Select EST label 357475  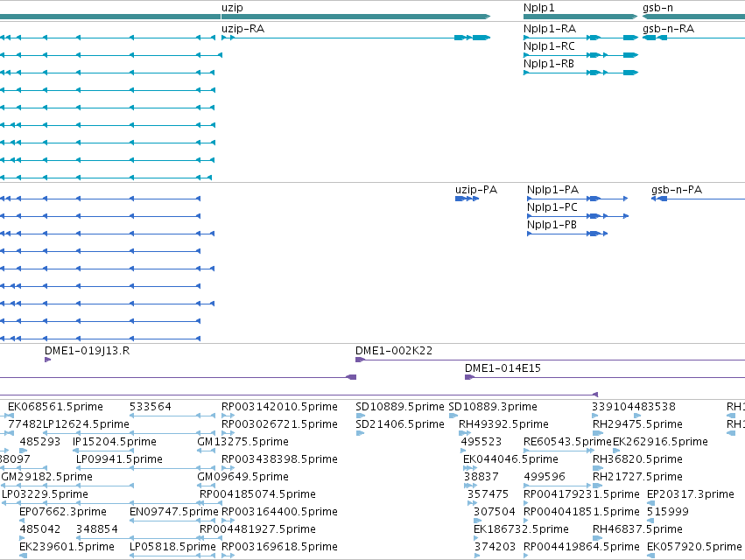point(488,495)
